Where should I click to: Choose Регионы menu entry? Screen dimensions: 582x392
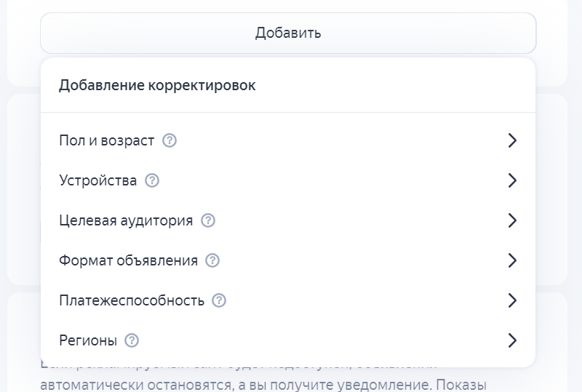(x=88, y=340)
